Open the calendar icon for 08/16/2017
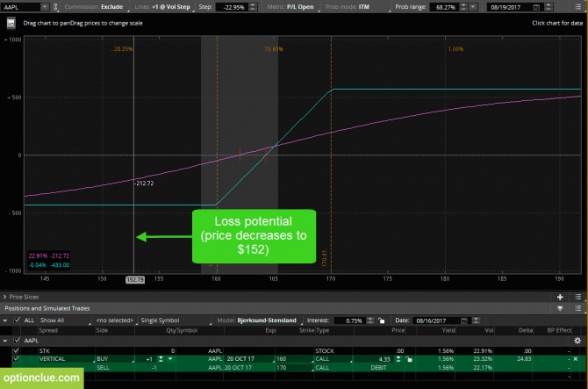This screenshot has height=389, width=588. pos(464,321)
